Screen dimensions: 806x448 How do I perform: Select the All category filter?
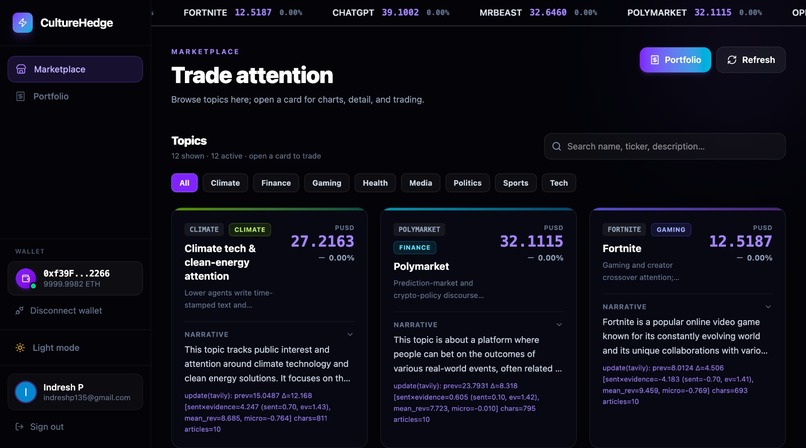185,183
